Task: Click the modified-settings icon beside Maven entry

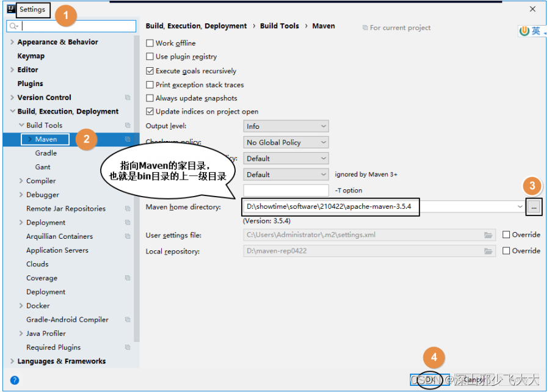Action: click(126, 139)
